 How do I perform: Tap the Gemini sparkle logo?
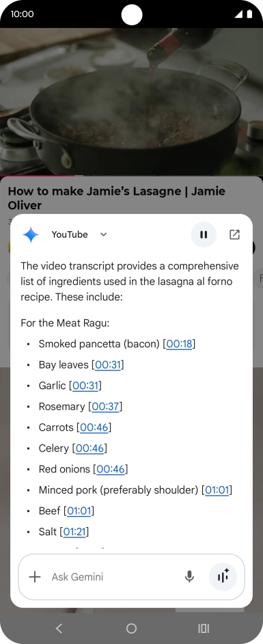[31, 234]
